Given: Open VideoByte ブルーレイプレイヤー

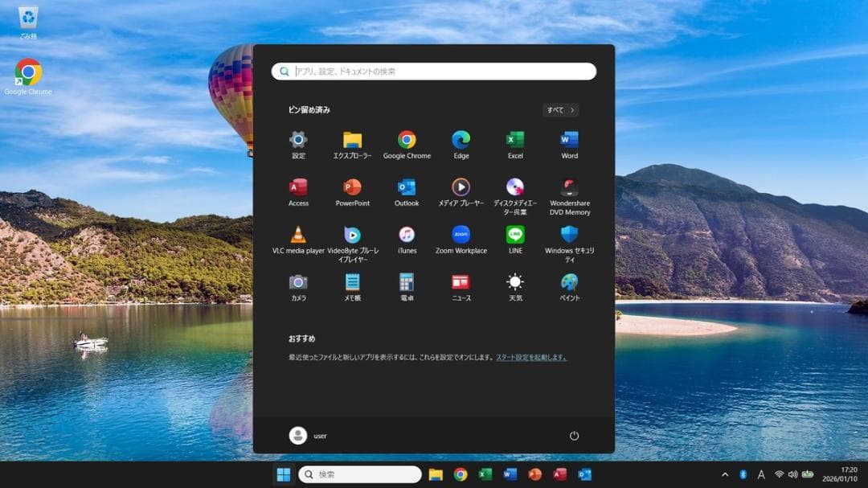Looking at the screenshot, I should 352,234.
